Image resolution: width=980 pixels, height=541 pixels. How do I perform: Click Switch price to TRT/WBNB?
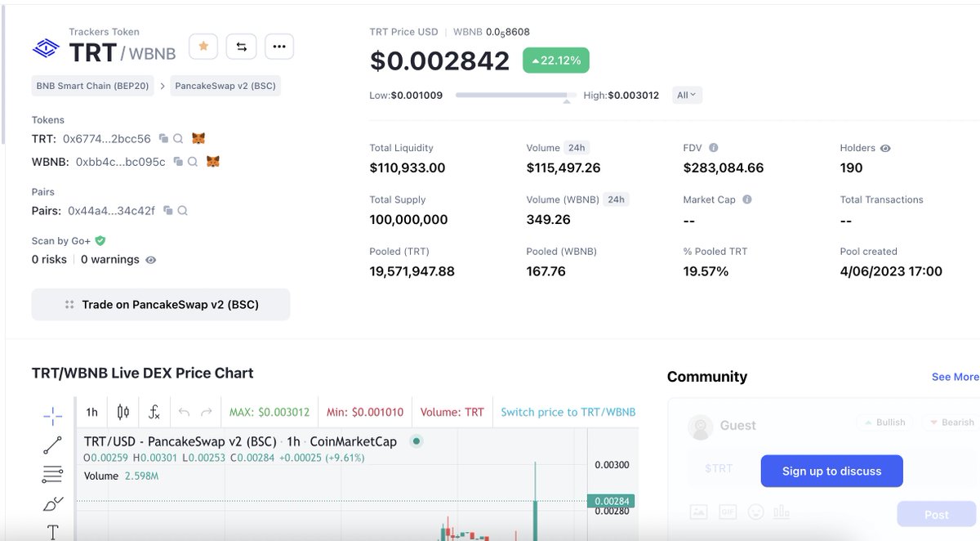(568, 412)
